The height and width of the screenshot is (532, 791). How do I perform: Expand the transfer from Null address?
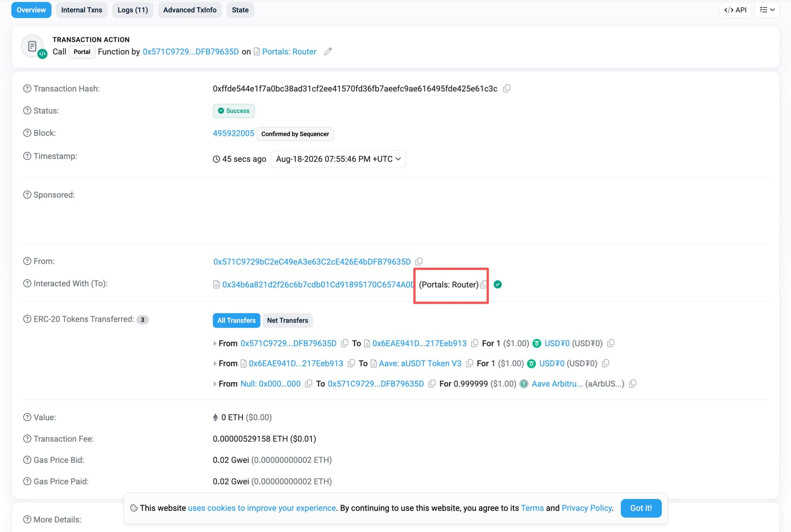tap(215, 384)
